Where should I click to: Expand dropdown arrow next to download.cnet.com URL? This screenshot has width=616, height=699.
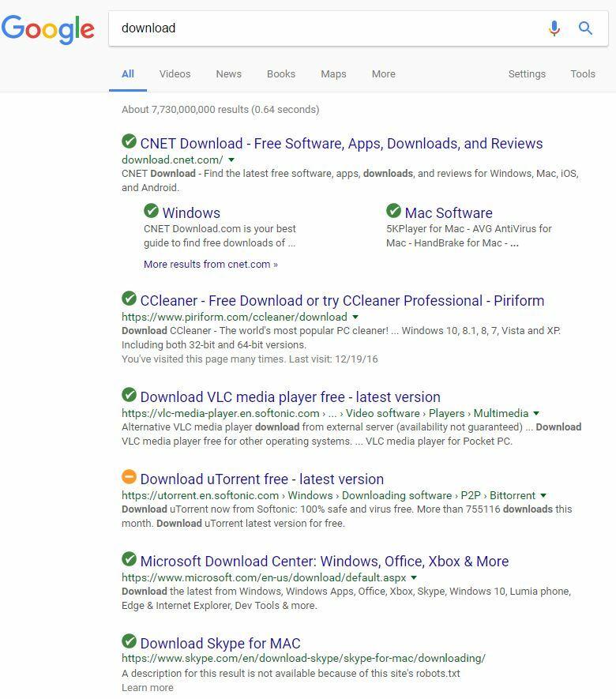pos(231,160)
